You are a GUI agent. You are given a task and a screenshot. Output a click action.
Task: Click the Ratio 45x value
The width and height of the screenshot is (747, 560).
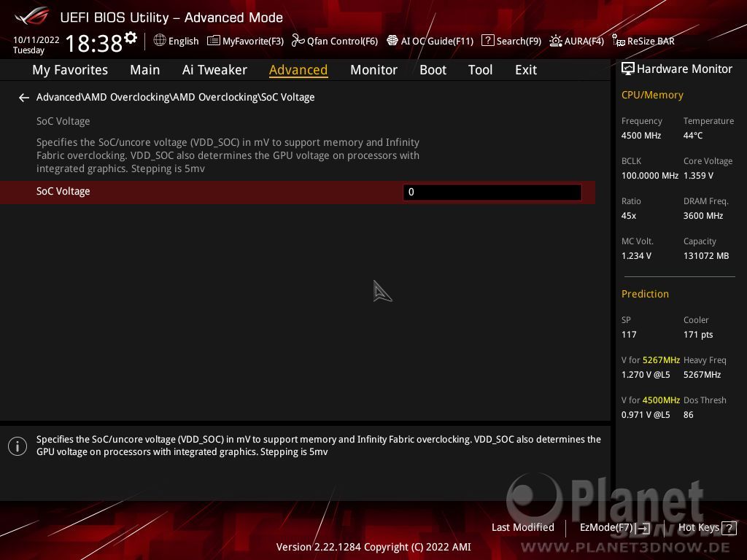629,216
